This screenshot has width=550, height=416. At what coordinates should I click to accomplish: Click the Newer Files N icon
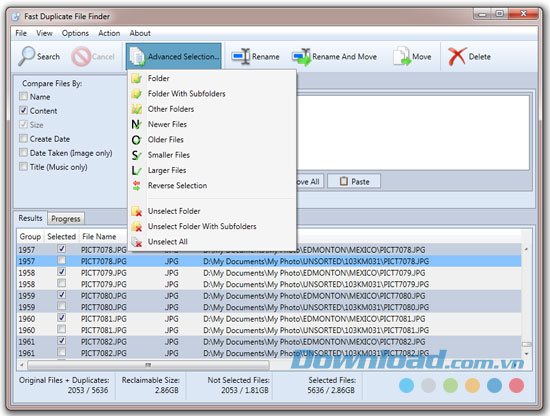tap(136, 124)
